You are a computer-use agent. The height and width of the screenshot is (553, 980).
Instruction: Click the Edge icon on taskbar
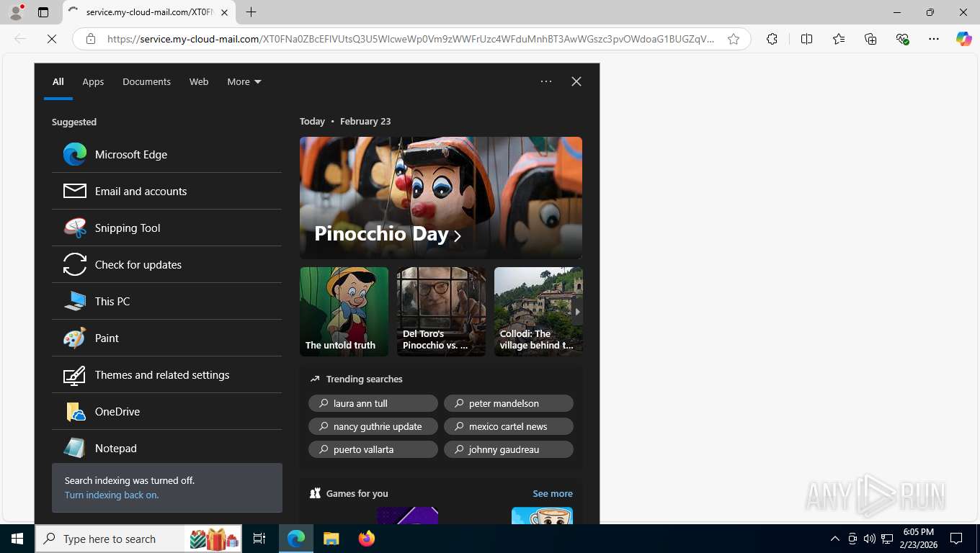click(x=296, y=539)
